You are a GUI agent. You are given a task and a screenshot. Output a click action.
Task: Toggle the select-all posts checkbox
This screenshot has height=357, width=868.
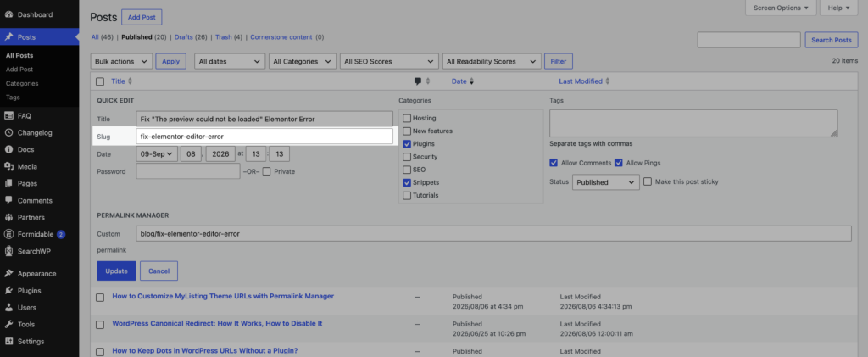[100, 81]
